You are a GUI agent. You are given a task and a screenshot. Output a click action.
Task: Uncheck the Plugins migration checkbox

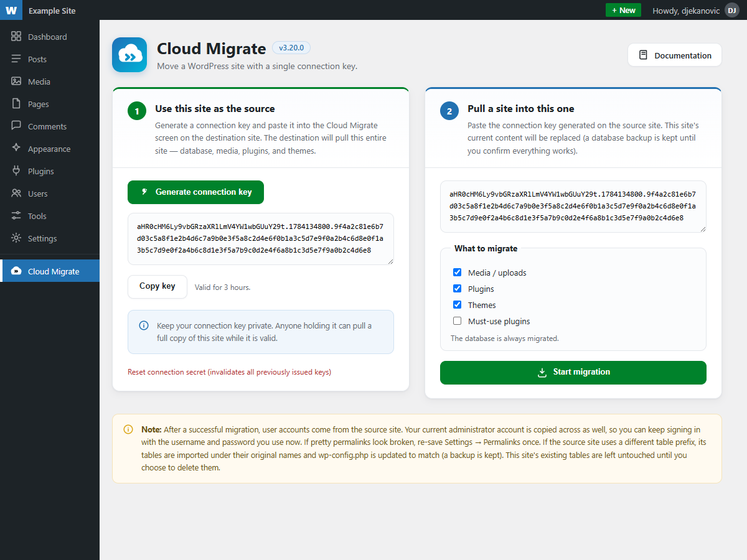point(458,289)
